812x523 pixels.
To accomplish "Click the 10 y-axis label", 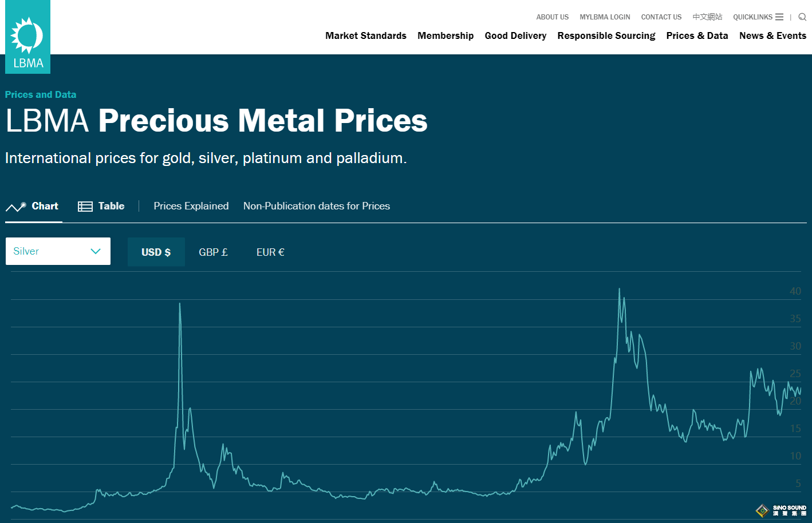I will pos(795,456).
